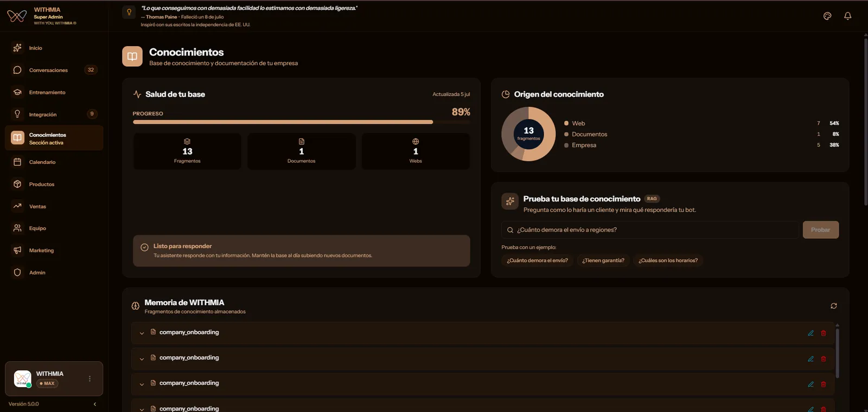Viewport: 868px width, 412px height.
Task: Click the MAX plan badge
Action: tap(47, 383)
